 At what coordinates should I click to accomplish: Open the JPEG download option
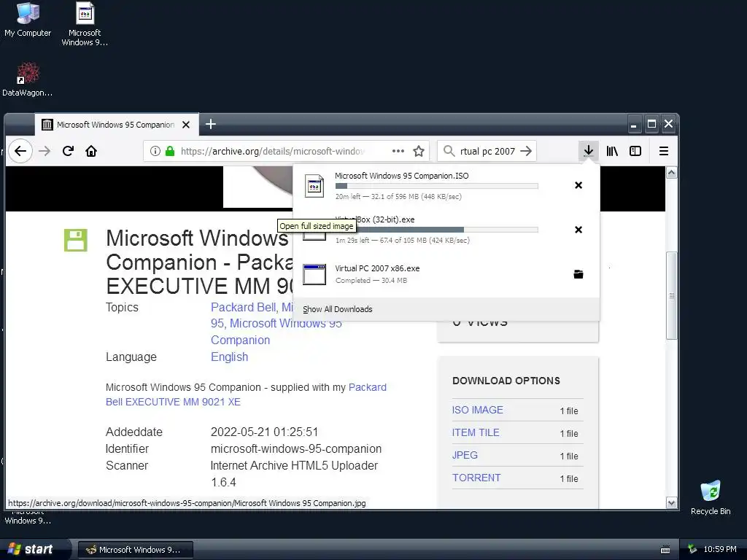point(465,455)
